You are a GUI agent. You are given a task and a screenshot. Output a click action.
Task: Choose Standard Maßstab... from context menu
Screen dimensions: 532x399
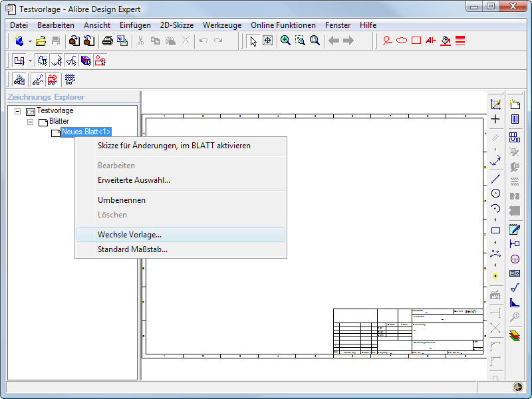coord(181,249)
